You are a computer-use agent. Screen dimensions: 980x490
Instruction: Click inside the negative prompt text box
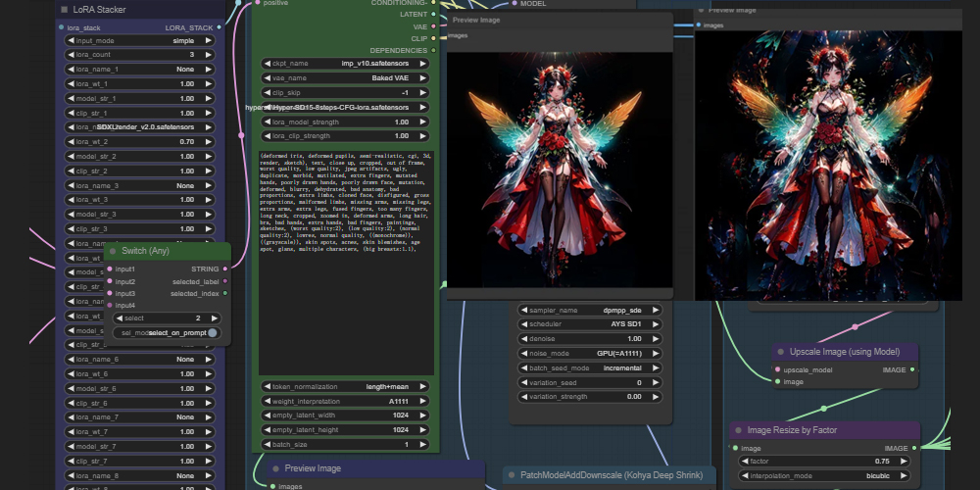click(346, 263)
